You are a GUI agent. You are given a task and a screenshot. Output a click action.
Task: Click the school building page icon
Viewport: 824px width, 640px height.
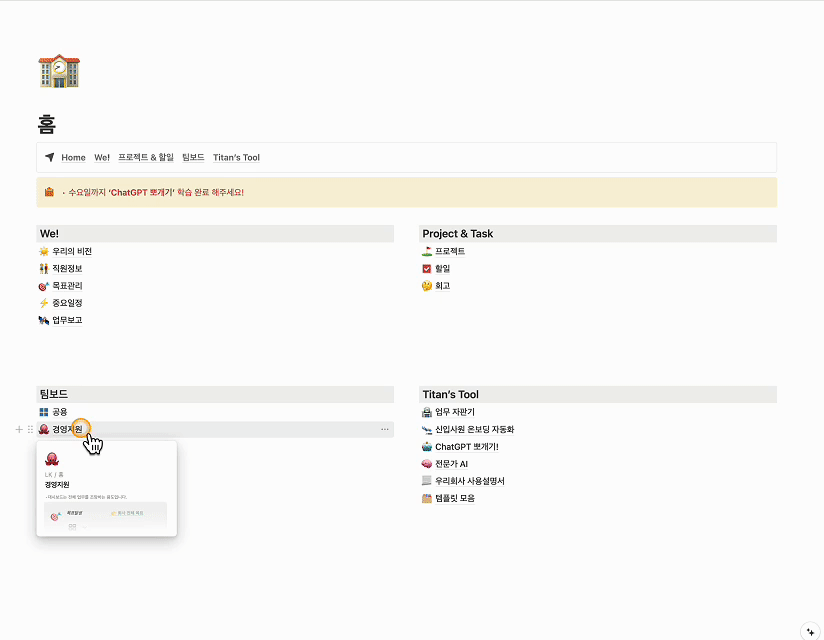click(x=58, y=70)
